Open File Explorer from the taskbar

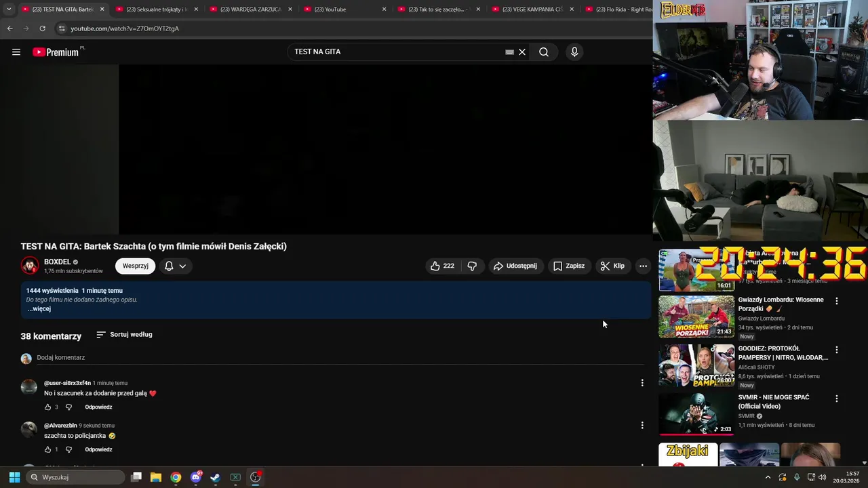156,477
